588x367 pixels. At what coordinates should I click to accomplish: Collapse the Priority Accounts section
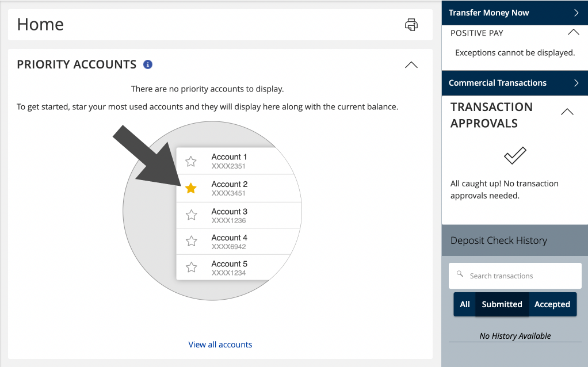coord(411,65)
